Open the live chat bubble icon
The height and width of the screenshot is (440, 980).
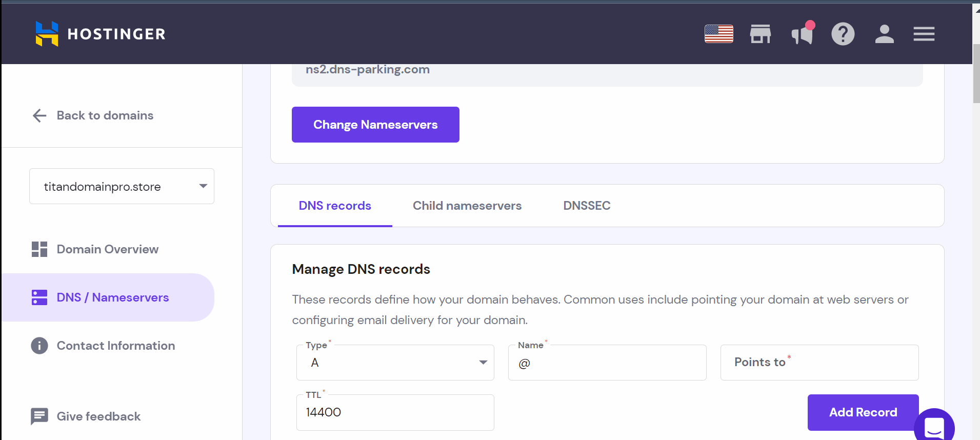point(934,427)
